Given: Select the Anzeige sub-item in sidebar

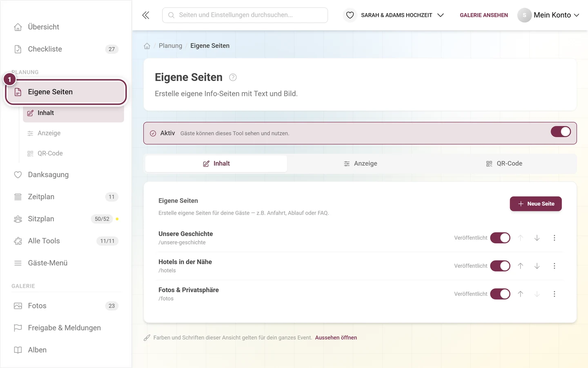Looking at the screenshot, I should 73,133.
